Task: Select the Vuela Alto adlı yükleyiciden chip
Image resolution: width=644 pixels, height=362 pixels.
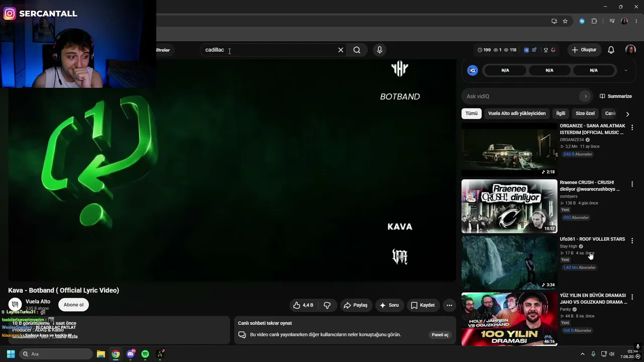Action: coord(517,114)
